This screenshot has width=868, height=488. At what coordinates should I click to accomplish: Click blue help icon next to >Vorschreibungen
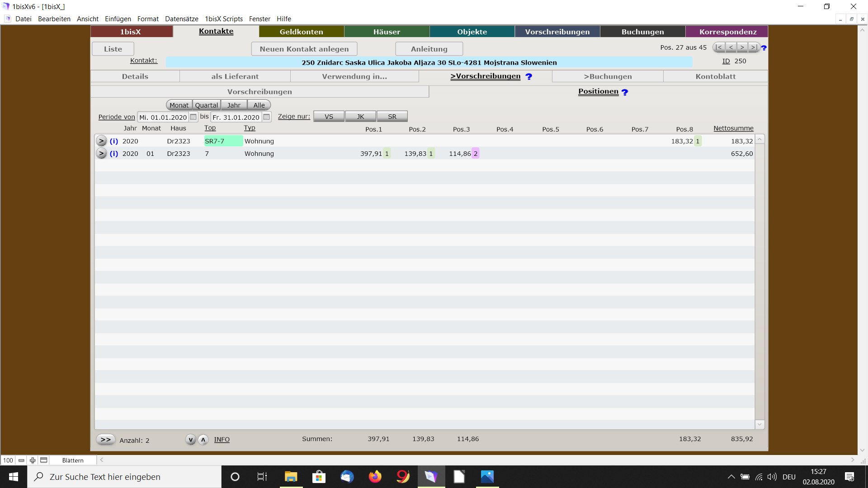528,77
